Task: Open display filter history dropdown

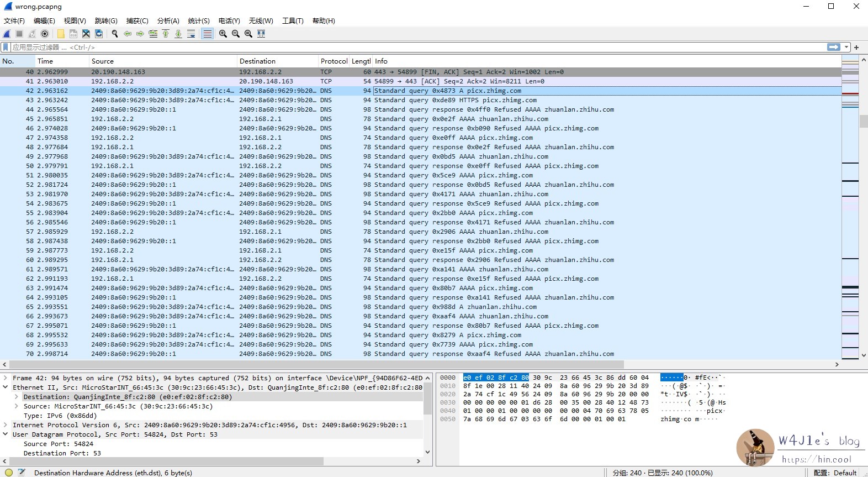Action: click(x=846, y=48)
